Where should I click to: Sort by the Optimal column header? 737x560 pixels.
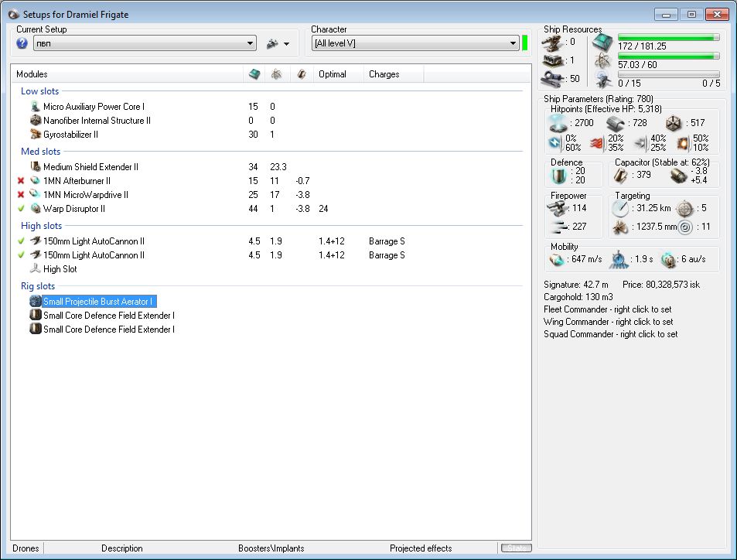338,73
